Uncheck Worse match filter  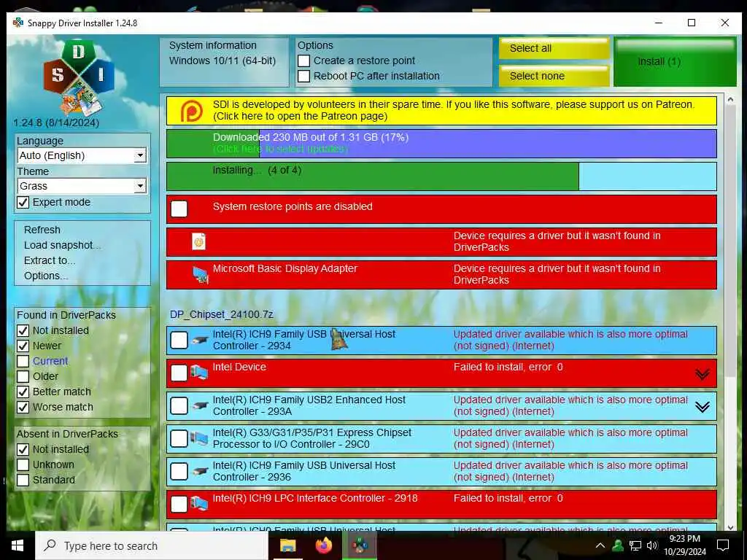(23, 407)
